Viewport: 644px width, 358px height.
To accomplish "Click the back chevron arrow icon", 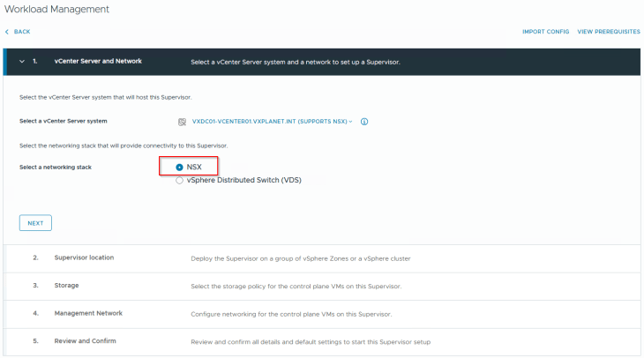I will [7, 32].
